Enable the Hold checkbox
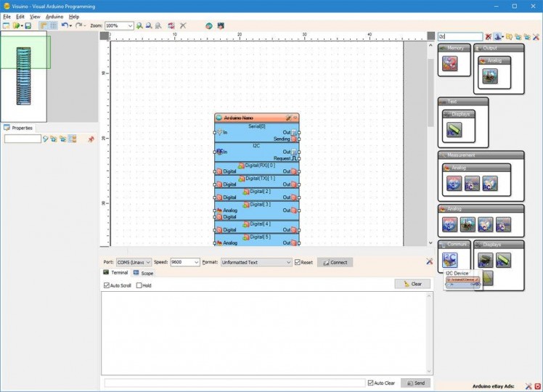543x392 pixels. pyautogui.click(x=139, y=285)
